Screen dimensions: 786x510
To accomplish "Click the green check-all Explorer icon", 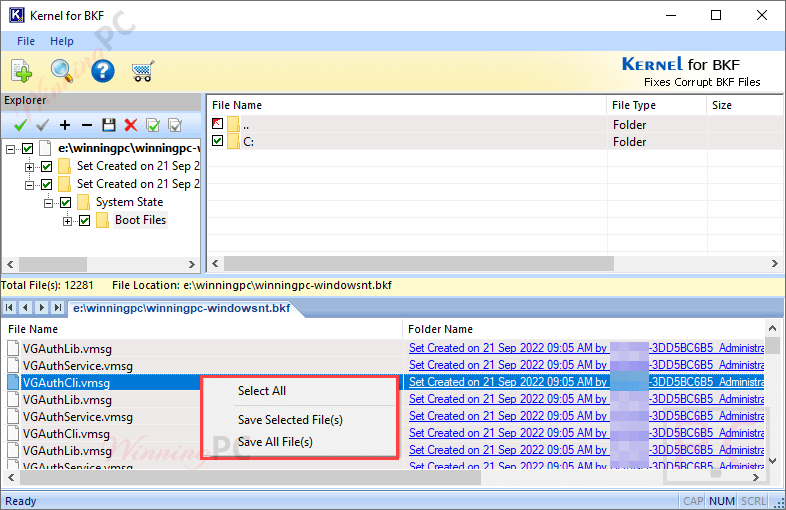I will pyautogui.click(x=21, y=125).
